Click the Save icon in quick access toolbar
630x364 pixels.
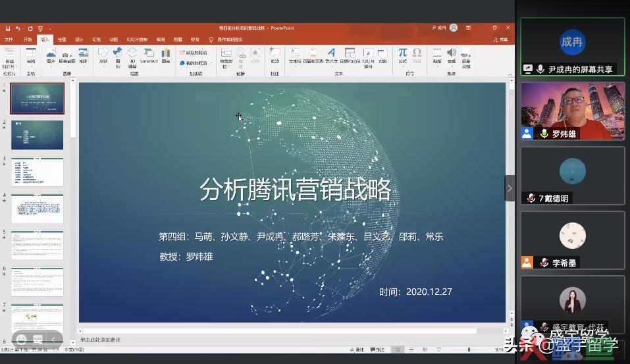pos(8,28)
